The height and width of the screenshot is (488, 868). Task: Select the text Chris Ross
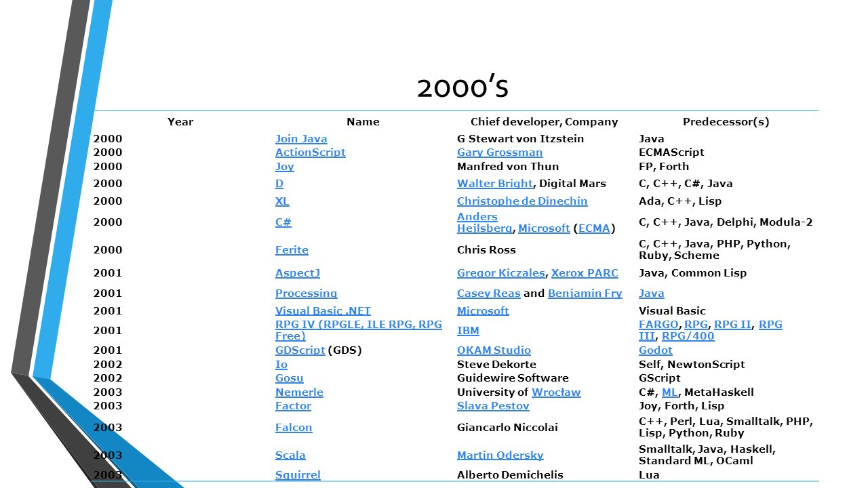[486, 250]
